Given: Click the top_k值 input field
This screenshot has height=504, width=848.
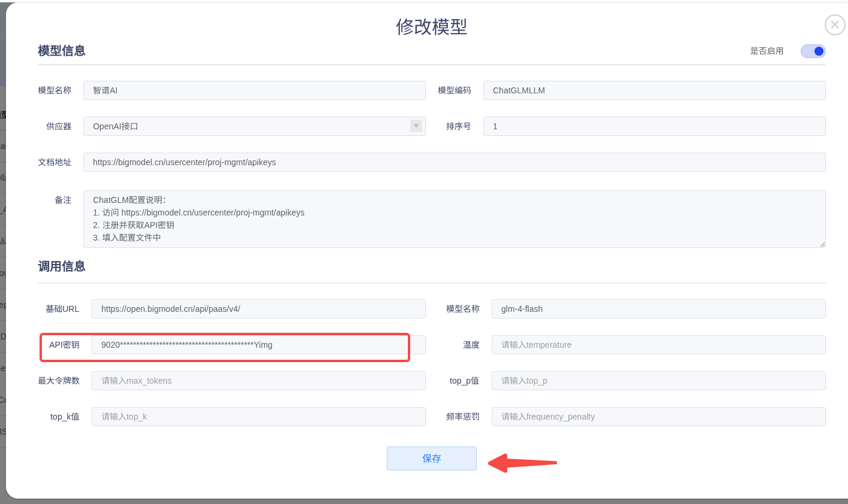Looking at the screenshot, I should 258,417.
